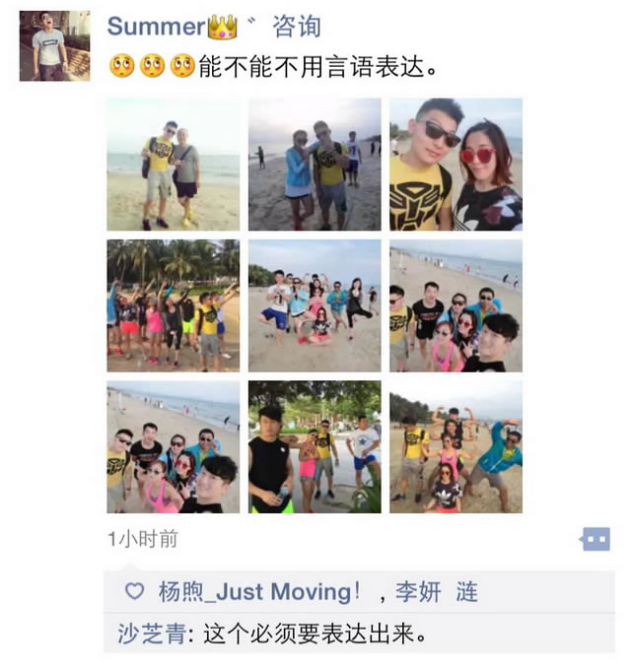Open liker 李妍 涟 profile
Image resolution: width=631 pixels, height=672 pixels.
pos(436,592)
